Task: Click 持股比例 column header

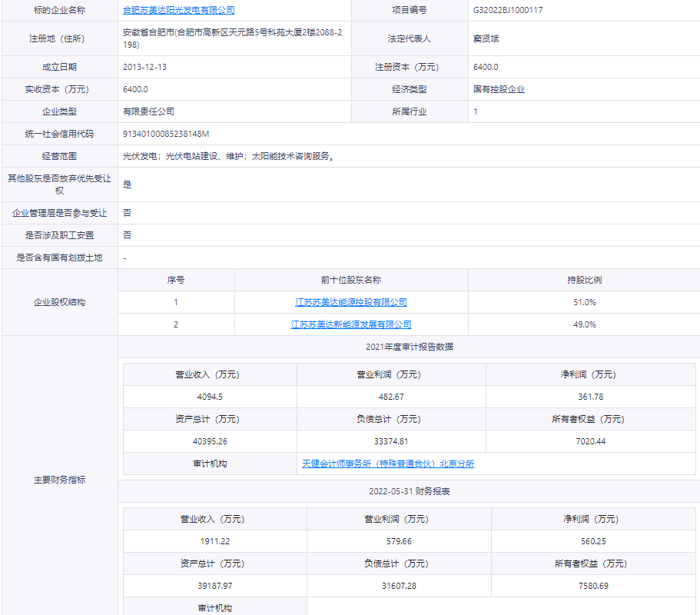Action: [x=585, y=280]
